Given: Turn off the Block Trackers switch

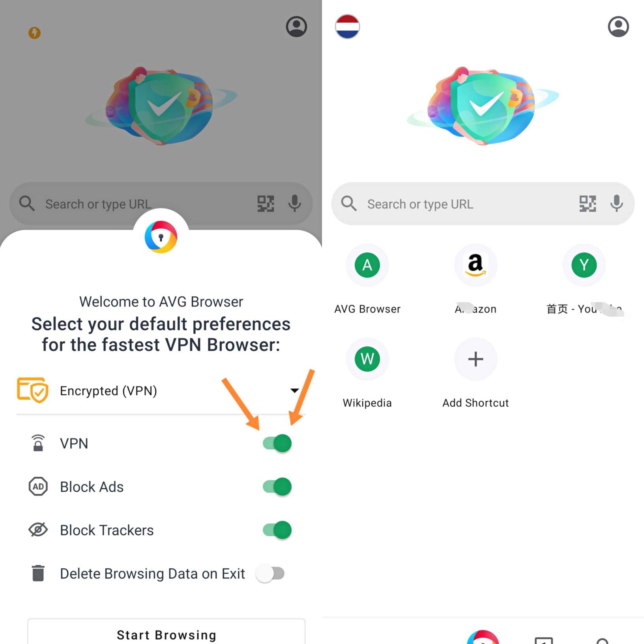Looking at the screenshot, I should (277, 530).
